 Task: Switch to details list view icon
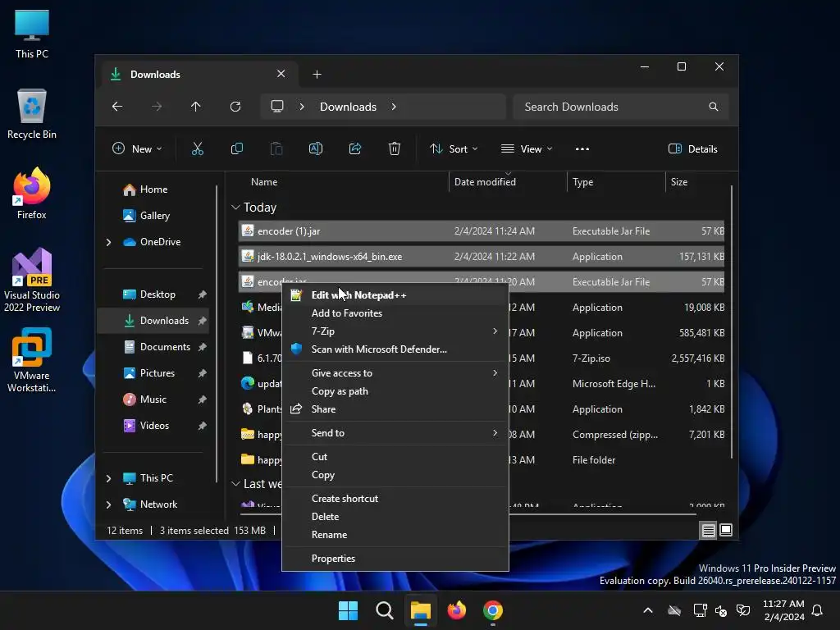pos(708,531)
